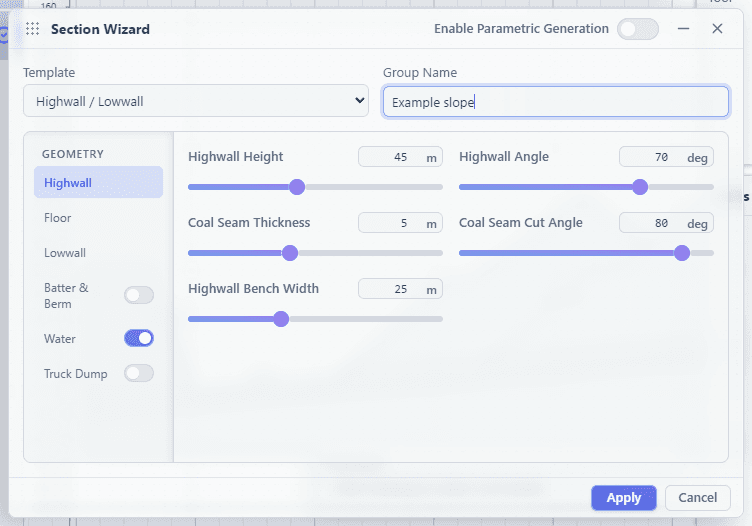This screenshot has width=752, height=526.
Task: Click the GEOMETRY section heading
Action: 72,154
